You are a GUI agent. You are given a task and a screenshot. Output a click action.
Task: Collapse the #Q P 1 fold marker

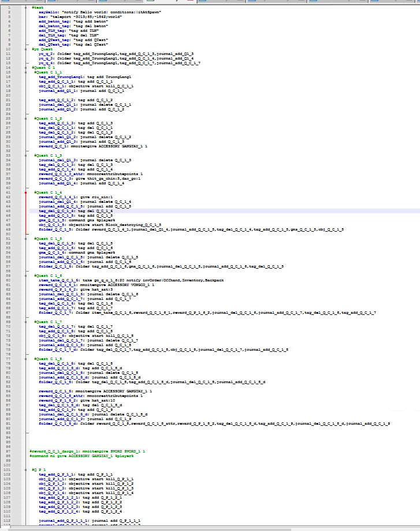coord(26,470)
